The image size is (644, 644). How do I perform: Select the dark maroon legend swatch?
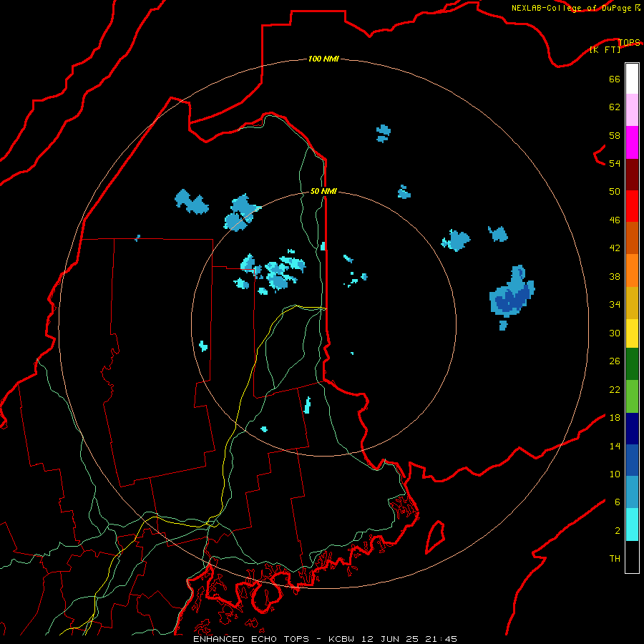(x=632, y=175)
